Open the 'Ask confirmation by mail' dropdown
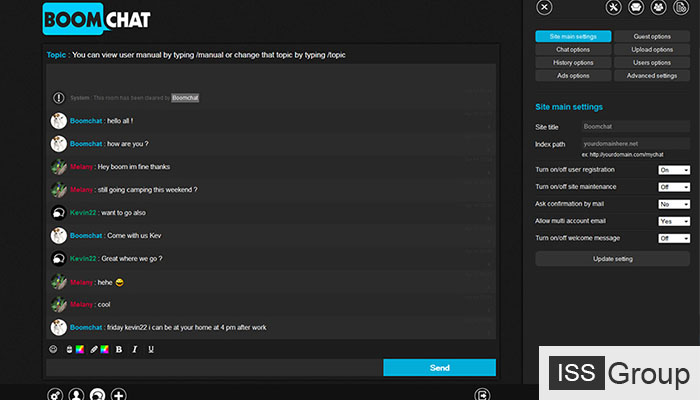 pos(674,204)
